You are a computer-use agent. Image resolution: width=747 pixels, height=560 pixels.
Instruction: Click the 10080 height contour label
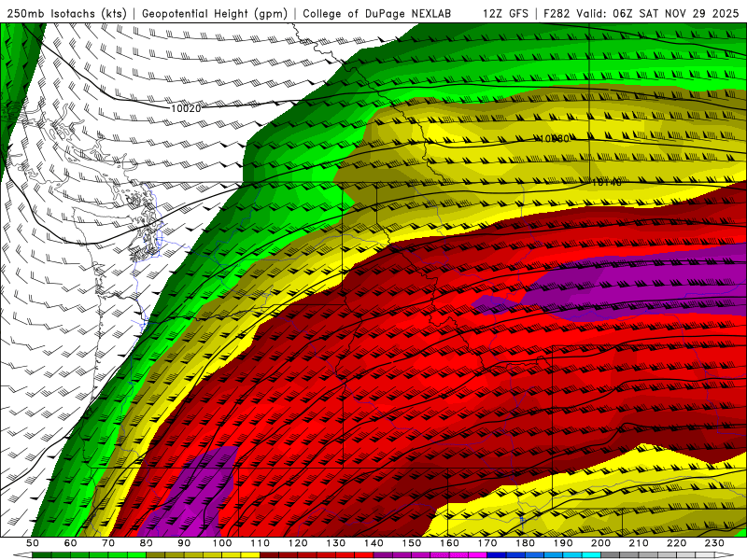555,138
